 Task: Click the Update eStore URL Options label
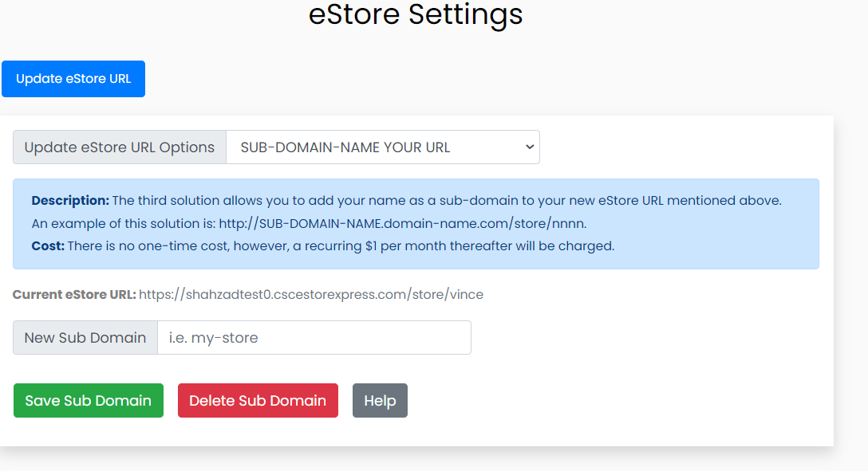pos(118,147)
